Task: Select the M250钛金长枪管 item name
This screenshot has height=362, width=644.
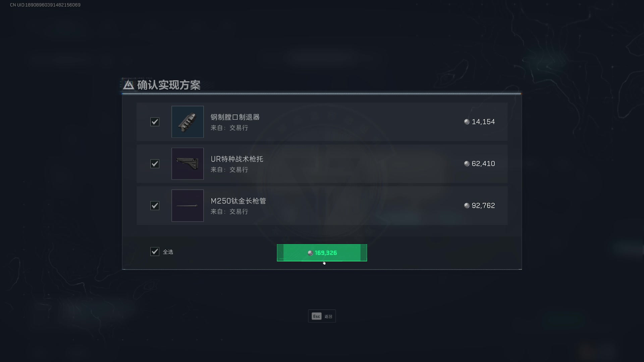Action: [x=238, y=201]
